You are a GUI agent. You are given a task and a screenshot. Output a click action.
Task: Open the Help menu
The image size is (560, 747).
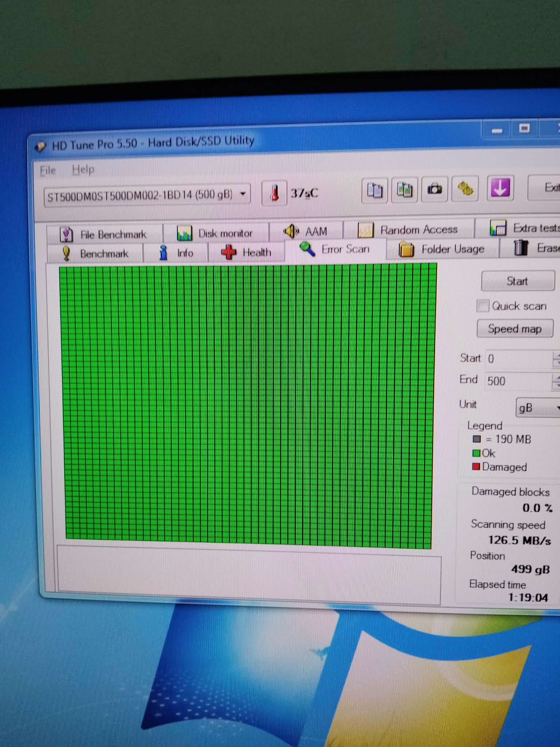click(x=83, y=170)
